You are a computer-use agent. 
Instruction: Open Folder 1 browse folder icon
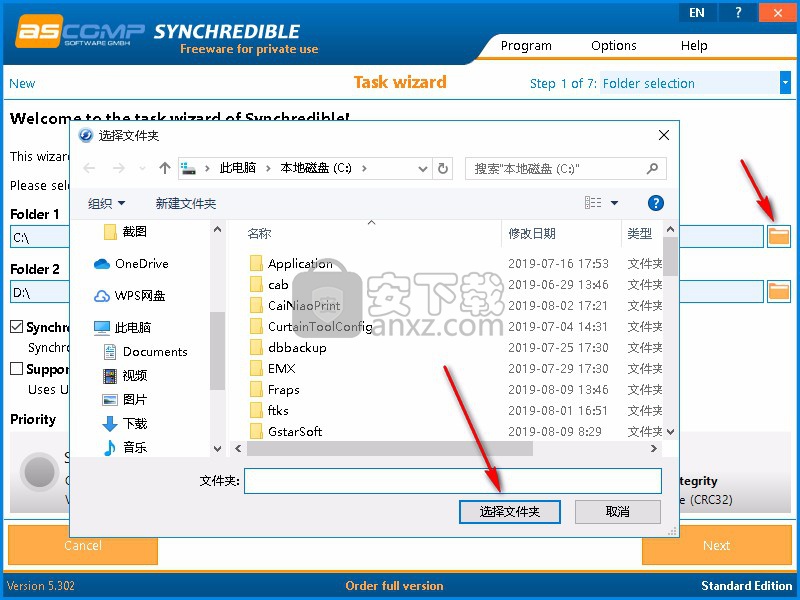point(779,237)
